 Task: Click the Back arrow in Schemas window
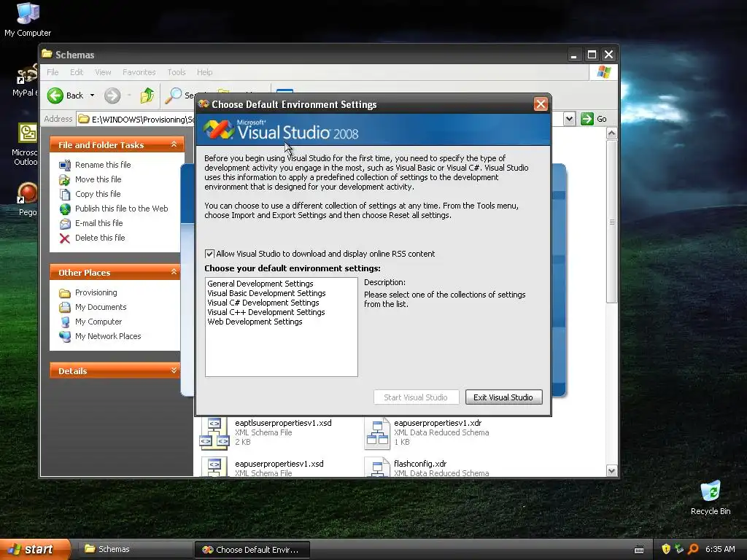coord(55,96)
